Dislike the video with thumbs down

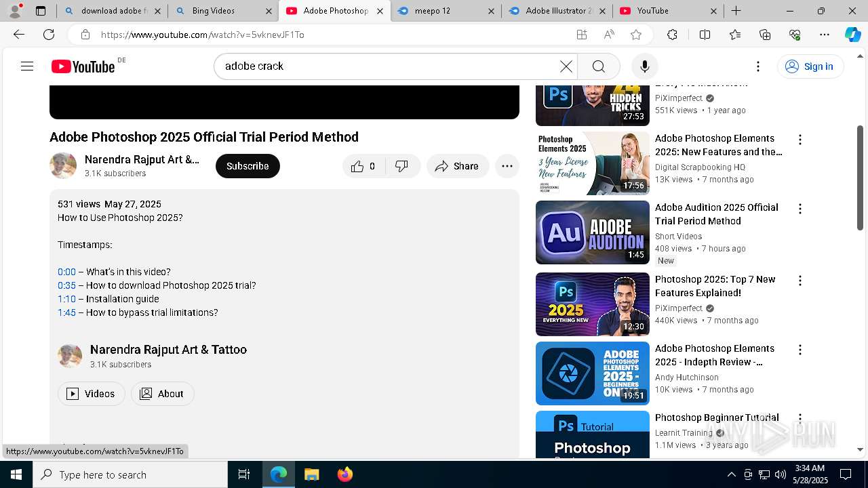pos(402,166)
